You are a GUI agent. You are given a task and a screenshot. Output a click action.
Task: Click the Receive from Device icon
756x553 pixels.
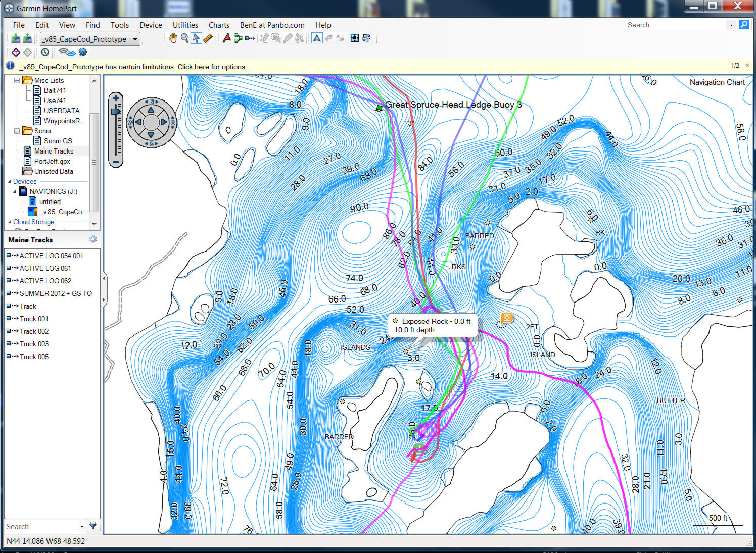[27, 38]
